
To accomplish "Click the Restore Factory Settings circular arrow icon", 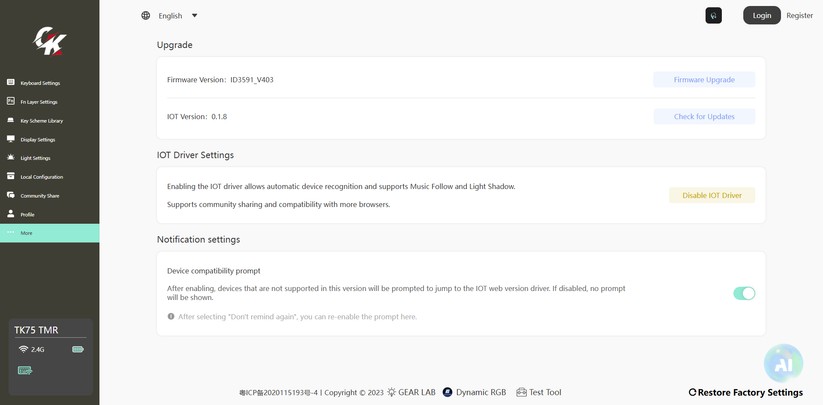I will tap(692, 392).
